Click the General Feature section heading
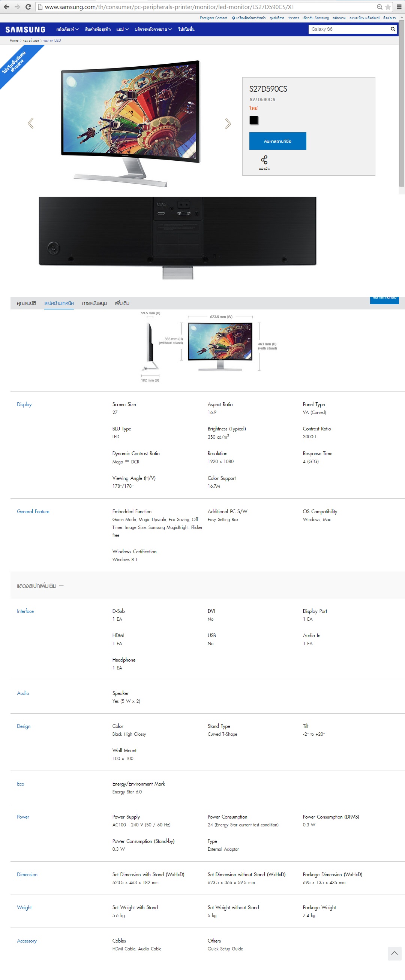Image resolution: width=405 pixels, height=980 pixels. 33,512
